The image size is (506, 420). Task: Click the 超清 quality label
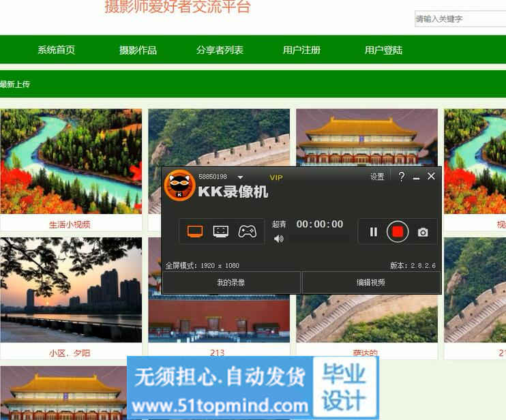(279, 224)
